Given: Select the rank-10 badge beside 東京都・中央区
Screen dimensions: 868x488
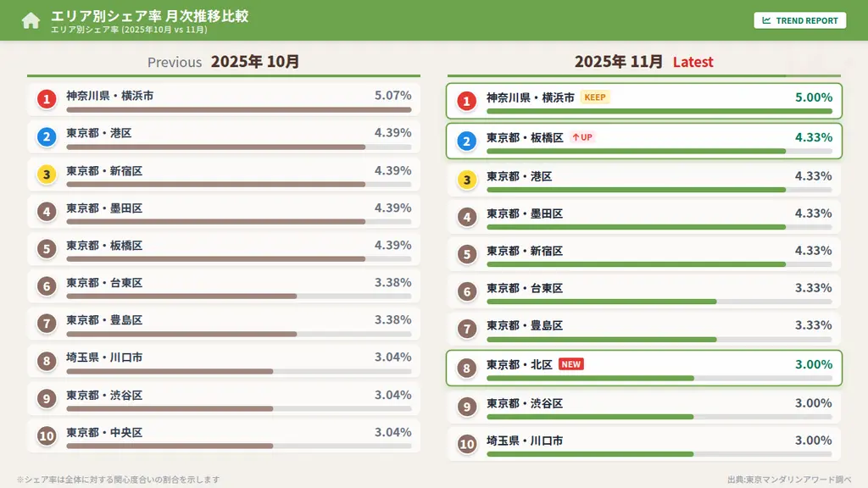Looking at the screenshot, I should (47, 435).
